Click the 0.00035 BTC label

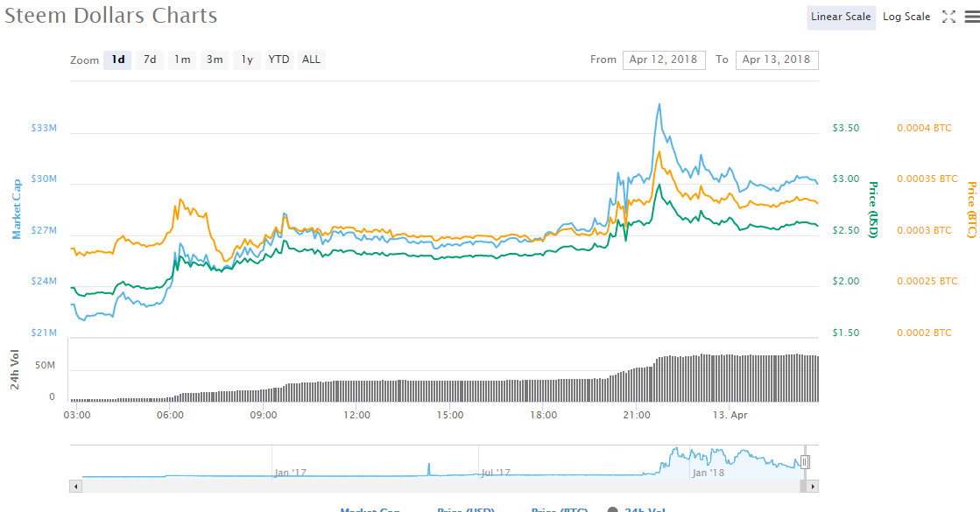927,179
